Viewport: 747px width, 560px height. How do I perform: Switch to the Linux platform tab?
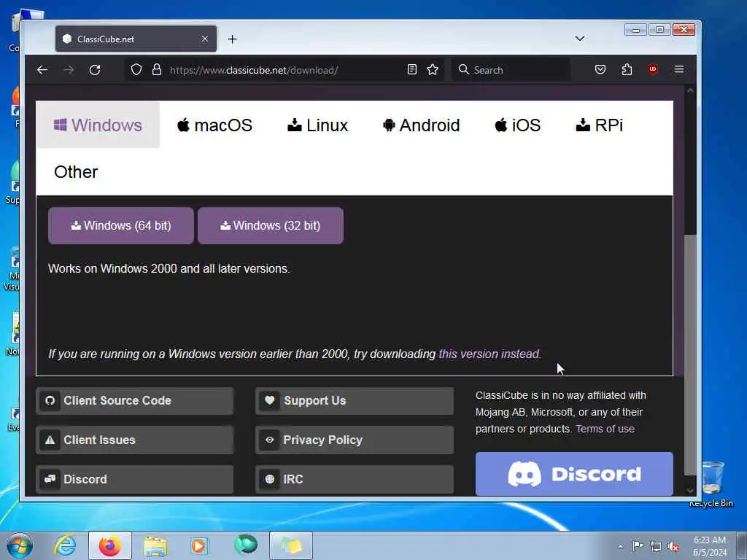(x=318, y=125)
